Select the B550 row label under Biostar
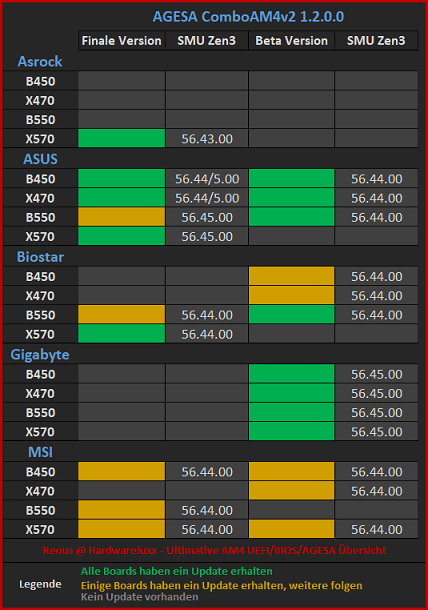428x610 pixels. click(40, 315)
